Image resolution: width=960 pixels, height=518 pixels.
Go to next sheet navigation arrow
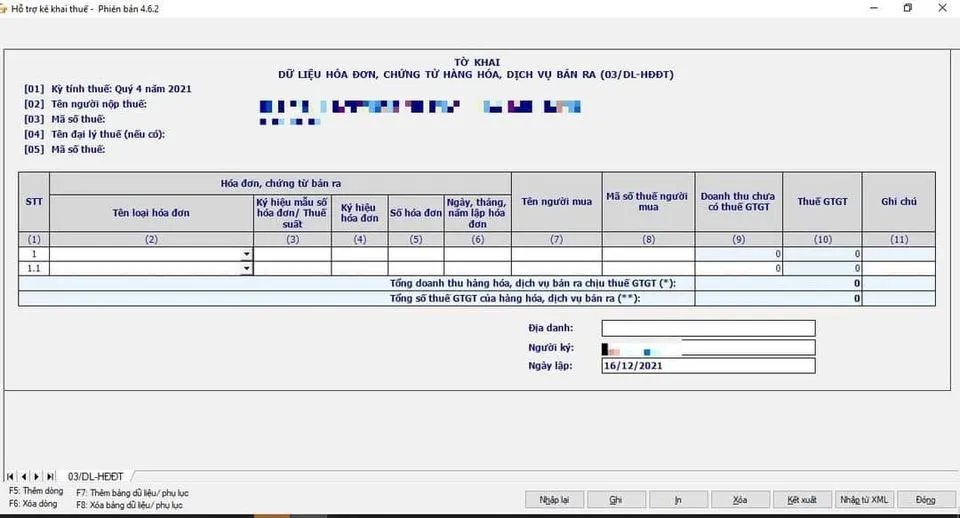pyautogui.click(x=37, y=476)
